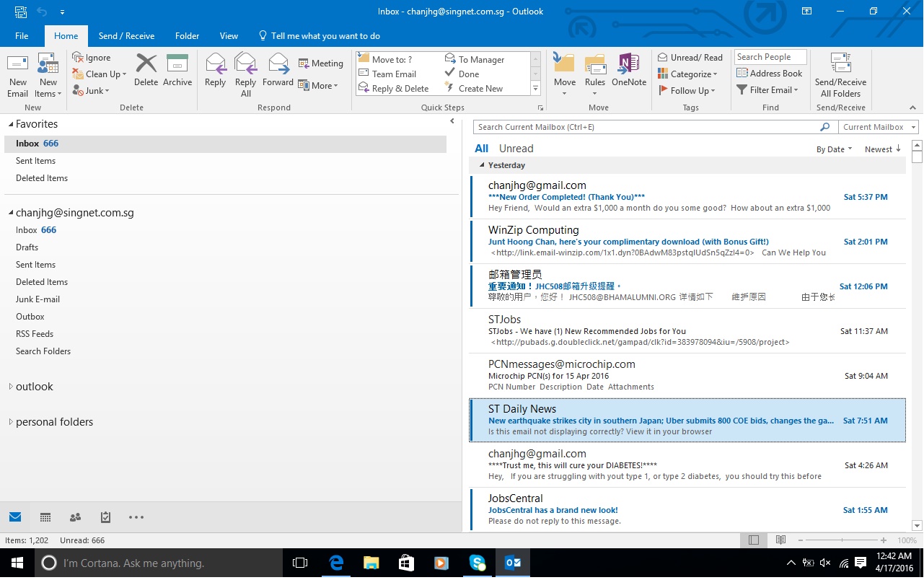Switch to Normal view in status bar

(x=754, y=540)
